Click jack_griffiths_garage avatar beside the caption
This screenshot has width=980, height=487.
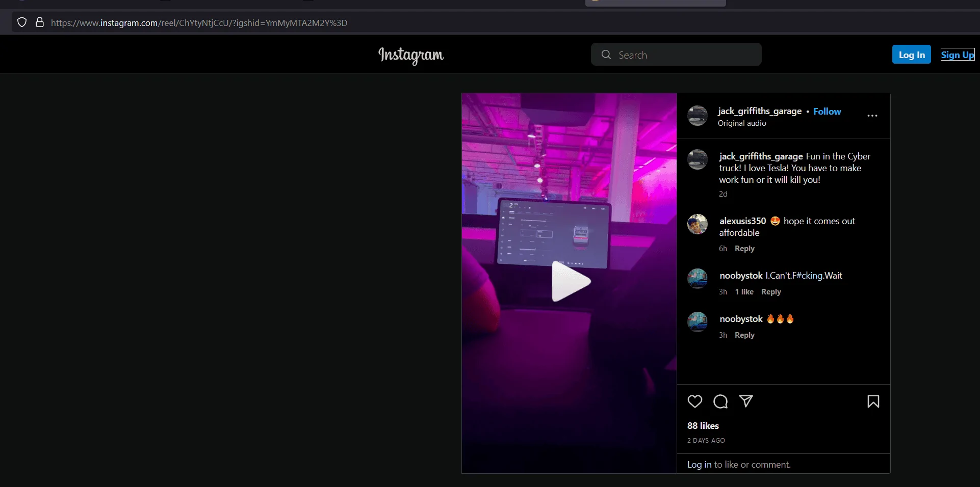(x=697, y=159)
